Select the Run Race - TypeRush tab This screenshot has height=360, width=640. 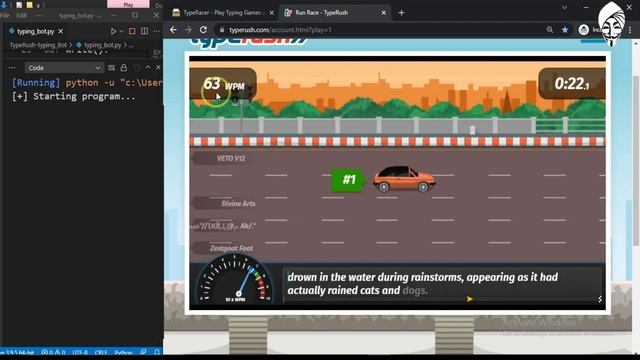335,13
